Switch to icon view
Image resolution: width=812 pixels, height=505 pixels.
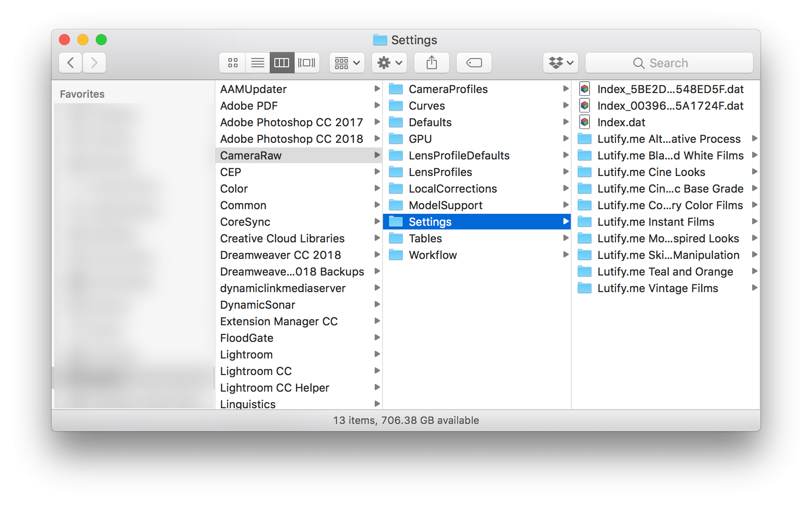click(x=232, y=63)
